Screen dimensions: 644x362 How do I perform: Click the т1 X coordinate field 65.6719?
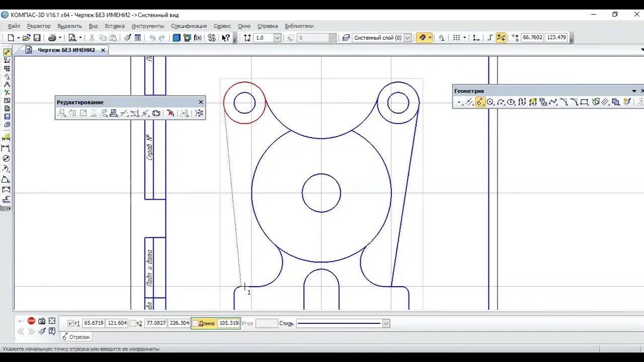[x=93, y=323]
